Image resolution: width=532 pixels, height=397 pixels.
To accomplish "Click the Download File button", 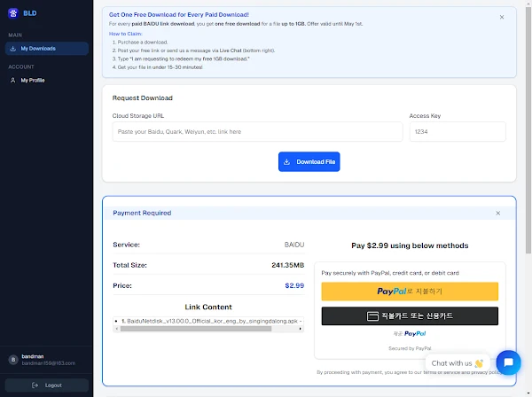I will [x=309, y=161].
